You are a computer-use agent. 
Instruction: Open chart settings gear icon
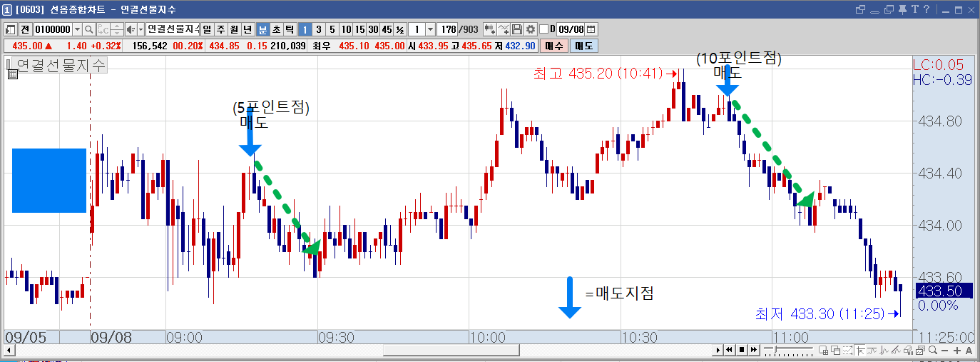(531, 29)
